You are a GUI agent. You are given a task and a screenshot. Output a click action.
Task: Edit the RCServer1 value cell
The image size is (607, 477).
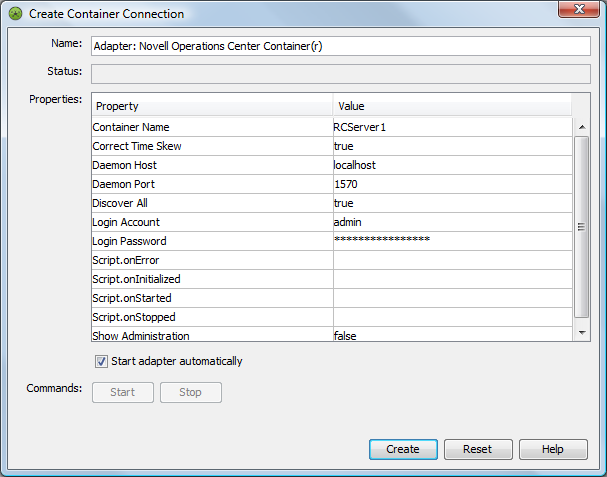[453, 127]
